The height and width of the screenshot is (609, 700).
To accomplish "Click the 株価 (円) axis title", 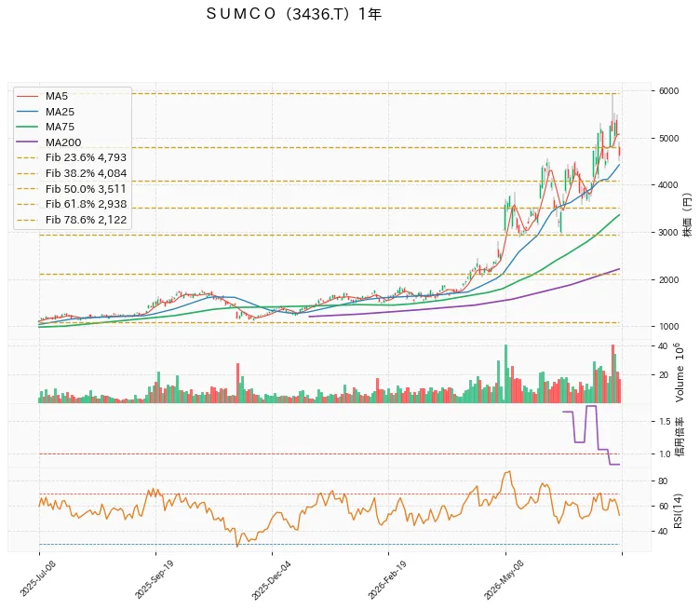I will click(x=688, y=214).
